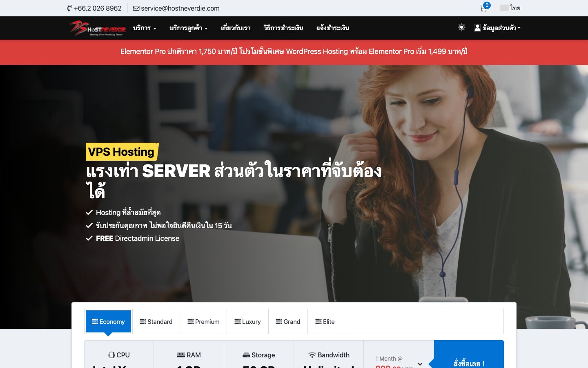
Task: Click the Storage drive icon
Action: (x=246, y=355)
